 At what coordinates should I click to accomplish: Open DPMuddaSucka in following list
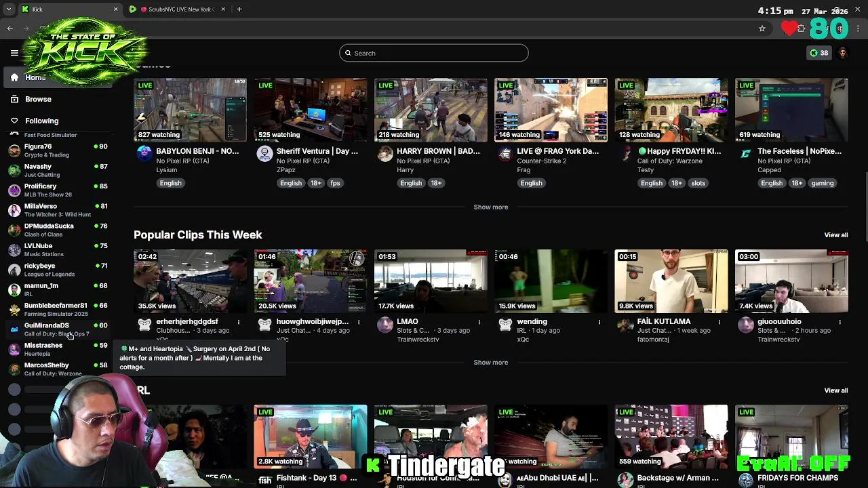click(58, 230)
